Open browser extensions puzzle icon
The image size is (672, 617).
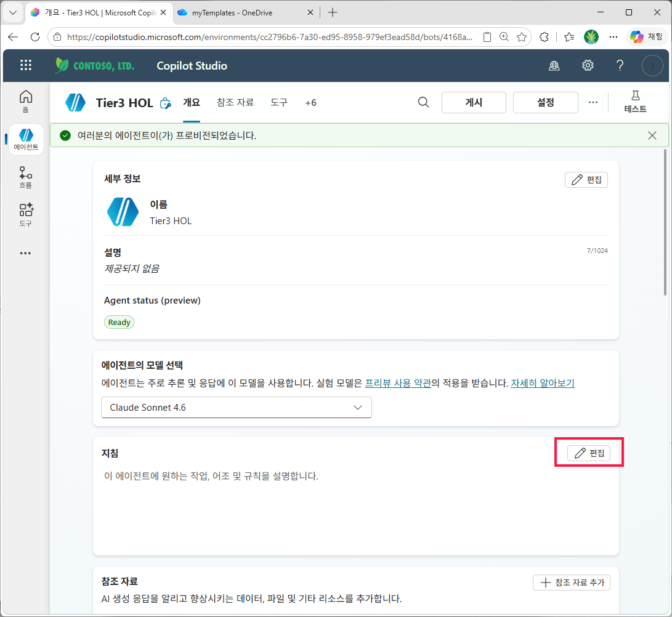(544, 38)
